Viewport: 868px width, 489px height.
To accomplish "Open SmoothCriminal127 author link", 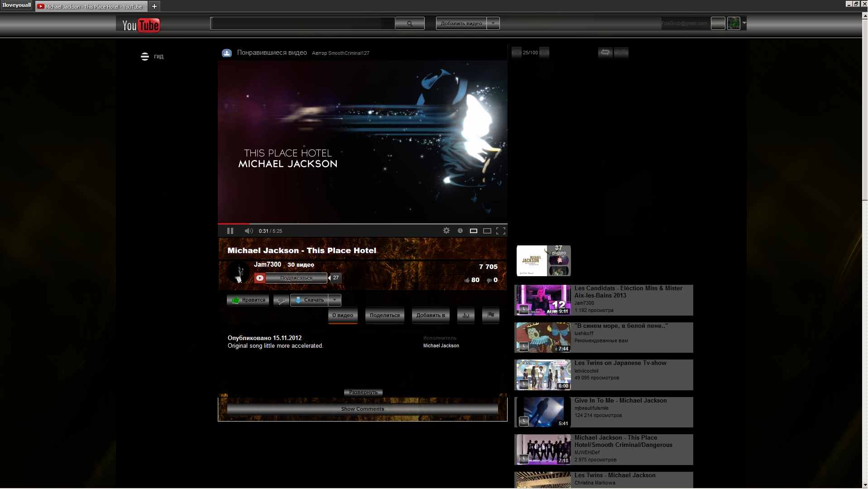I will [349, 53].
